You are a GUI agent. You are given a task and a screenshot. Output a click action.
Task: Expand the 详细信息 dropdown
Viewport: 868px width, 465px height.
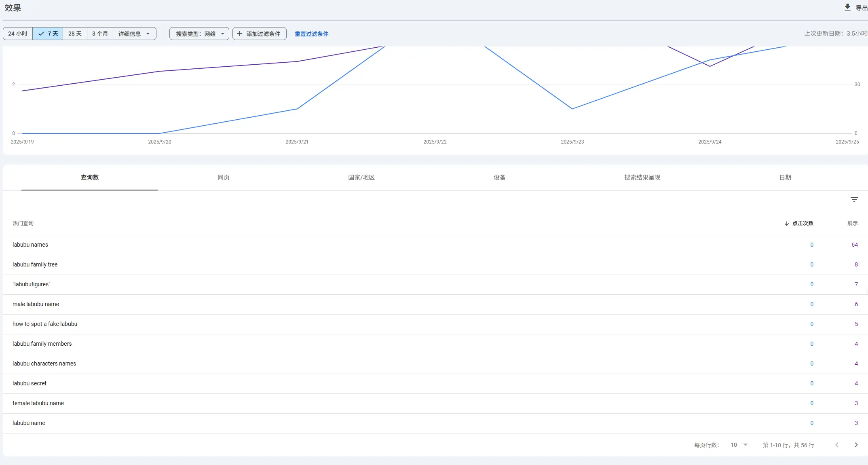pyautogui.click(x=134, y=34)
